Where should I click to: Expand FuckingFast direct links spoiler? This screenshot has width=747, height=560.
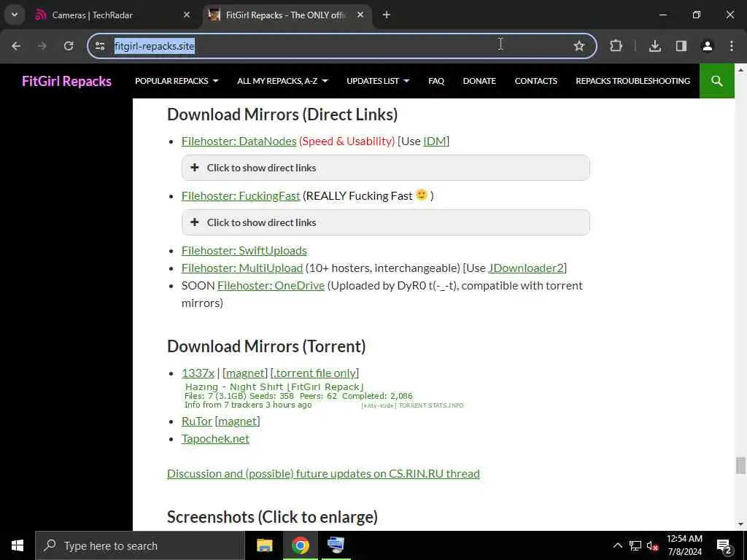pyautogui.click(x=385, y=222)
